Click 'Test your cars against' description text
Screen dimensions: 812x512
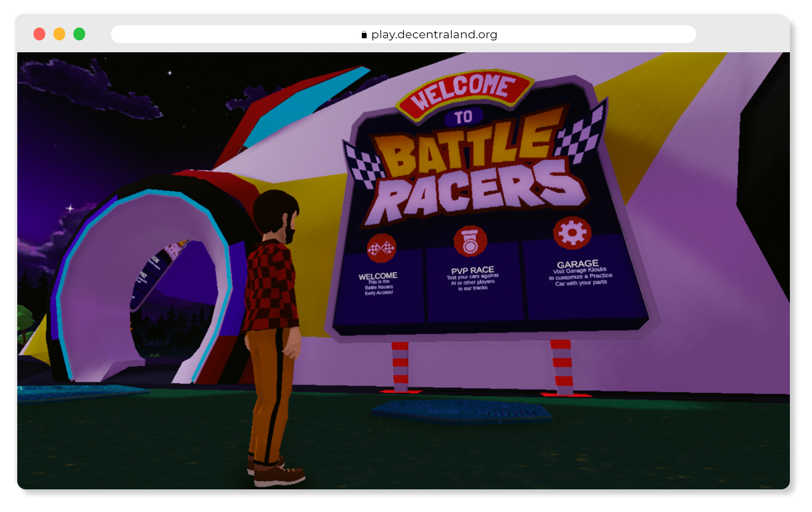click(472, 276)
